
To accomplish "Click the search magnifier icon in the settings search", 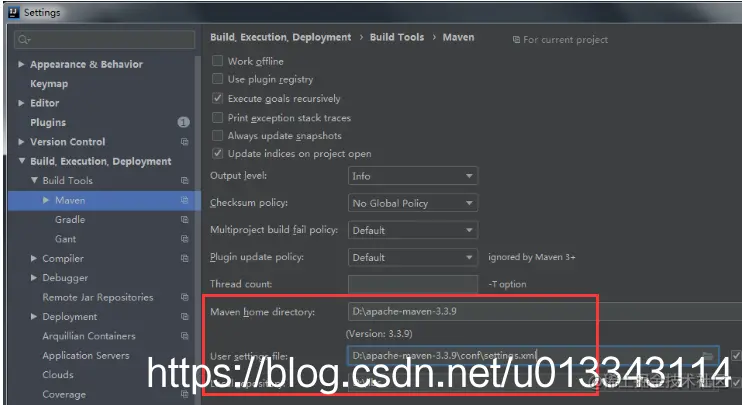I will tap(23, 40).
